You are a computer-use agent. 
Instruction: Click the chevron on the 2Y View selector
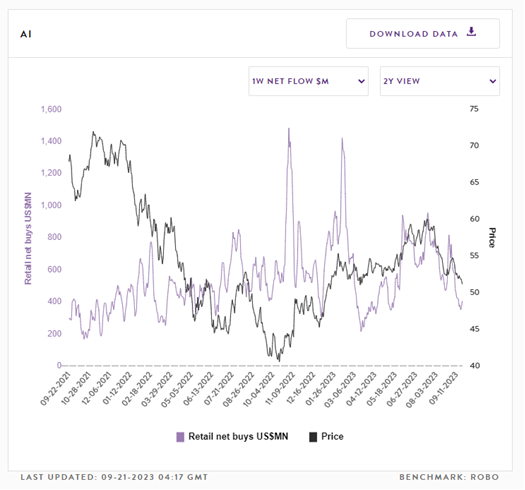(x=493, y=81)
